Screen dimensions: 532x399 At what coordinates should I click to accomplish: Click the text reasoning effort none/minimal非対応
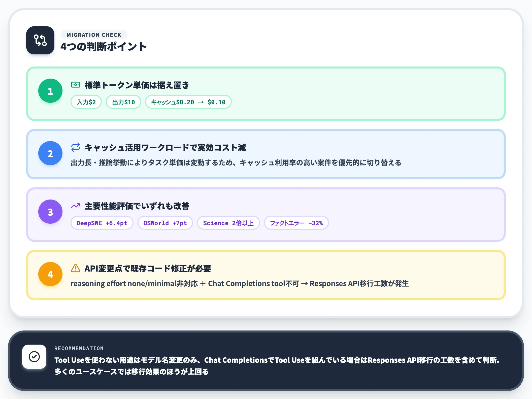click(134, 284)
